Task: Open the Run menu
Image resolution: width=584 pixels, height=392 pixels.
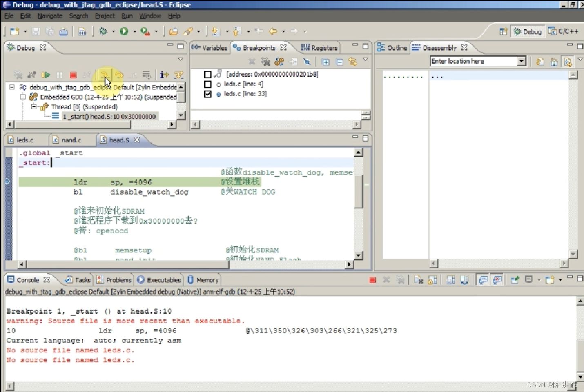Action: click(x=127, y=16)
